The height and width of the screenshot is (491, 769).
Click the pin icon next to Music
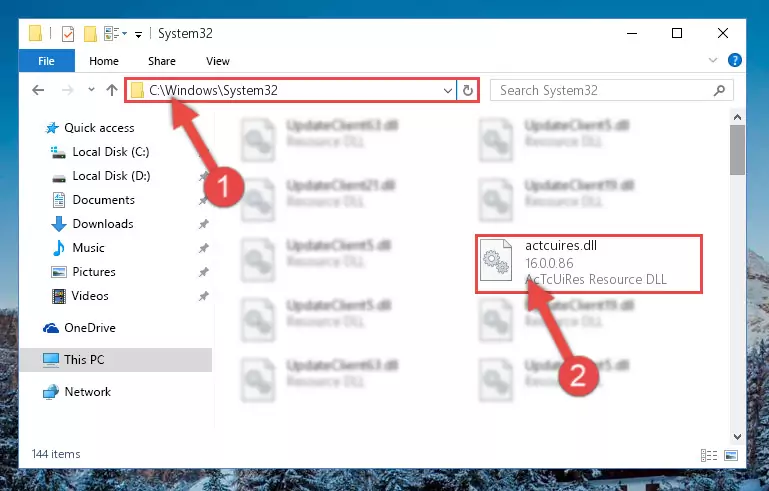pyautogui.click(x=203, y=248)
